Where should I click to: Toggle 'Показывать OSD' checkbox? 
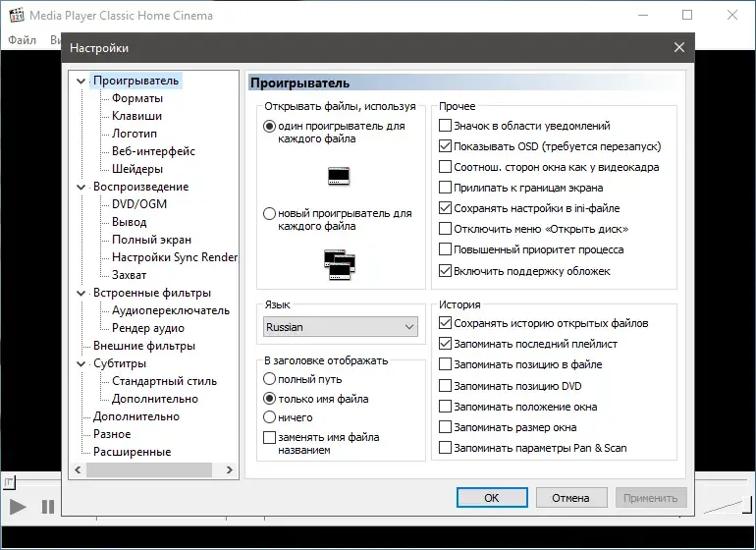pyautogui.click(x=445, y=145)
